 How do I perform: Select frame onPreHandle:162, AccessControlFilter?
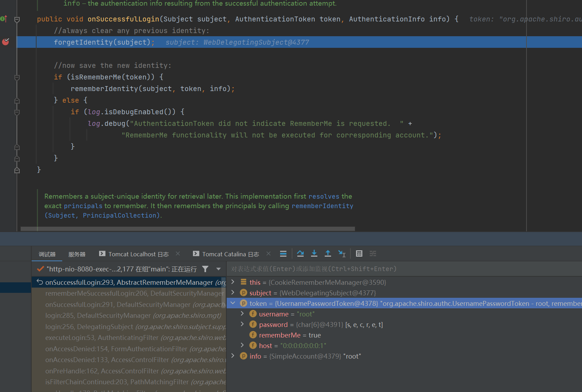tap(129, 371)
